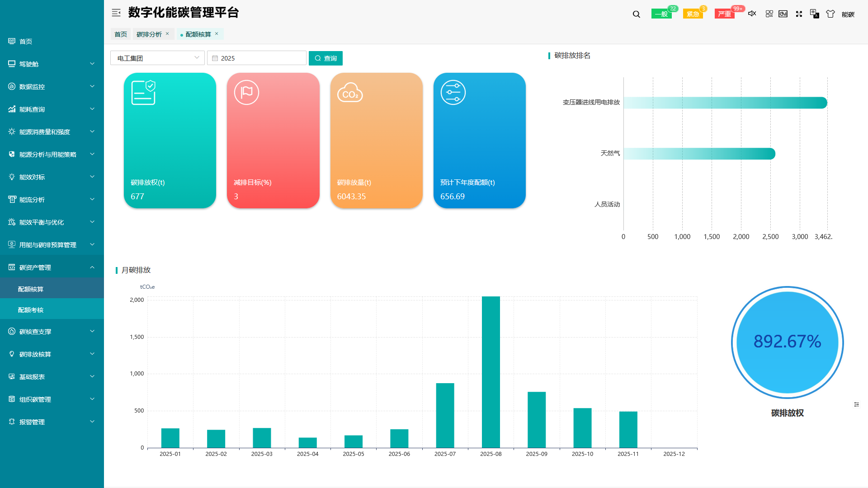Close the 配额核算 tab

click(x=217, y=34)
